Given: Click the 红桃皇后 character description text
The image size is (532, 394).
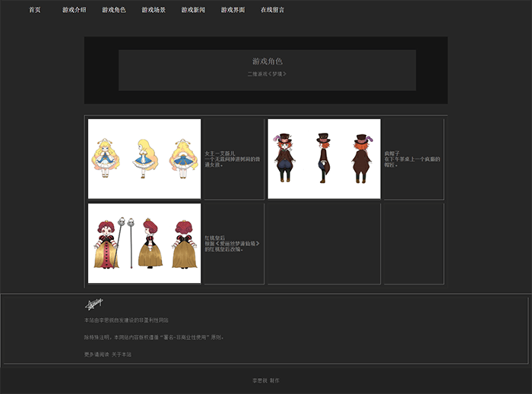Looking at the screenshot, I should (x=232, y=244).
